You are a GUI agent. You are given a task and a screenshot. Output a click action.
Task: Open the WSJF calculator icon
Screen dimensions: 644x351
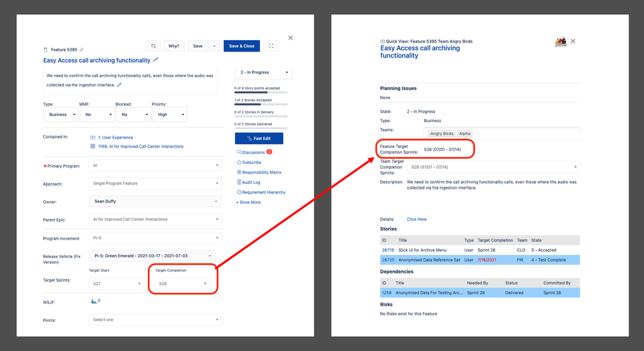pyautogui.click(x=94, y=301)
